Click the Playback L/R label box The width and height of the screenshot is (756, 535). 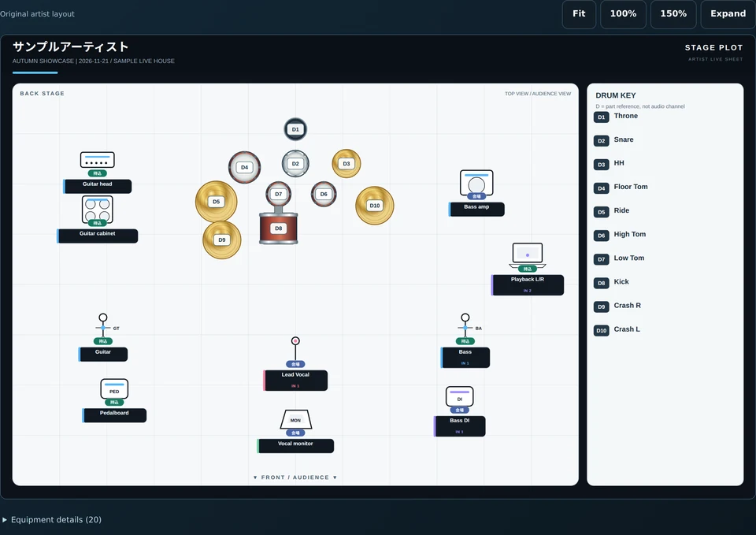coord(528,284)
